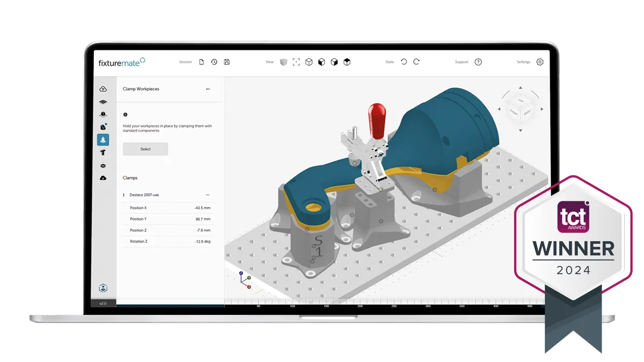Open the cloud upload step in sidebar
This screenshot has height=362, width=644.
[x=103, y=89]
